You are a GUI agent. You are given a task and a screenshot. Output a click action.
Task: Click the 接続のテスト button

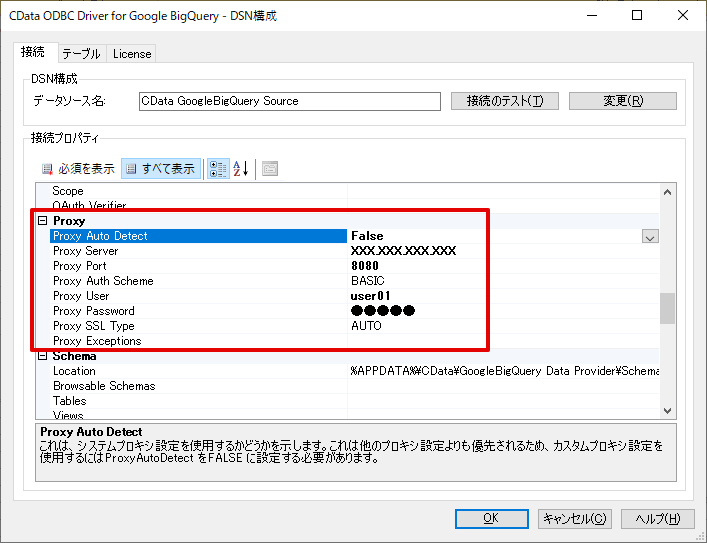[x=505, y=101]
